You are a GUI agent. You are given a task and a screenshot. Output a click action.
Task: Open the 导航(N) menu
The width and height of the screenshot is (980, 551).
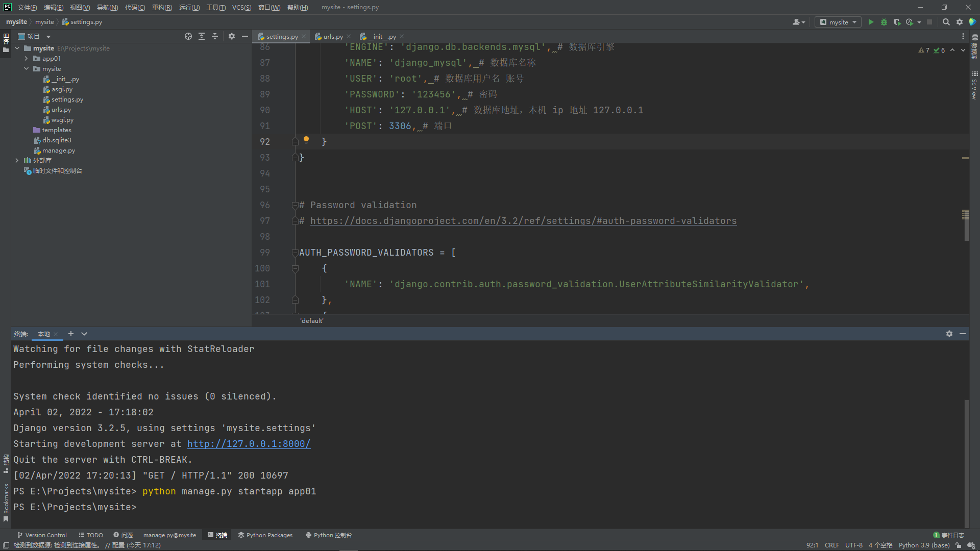pos(107,7)
